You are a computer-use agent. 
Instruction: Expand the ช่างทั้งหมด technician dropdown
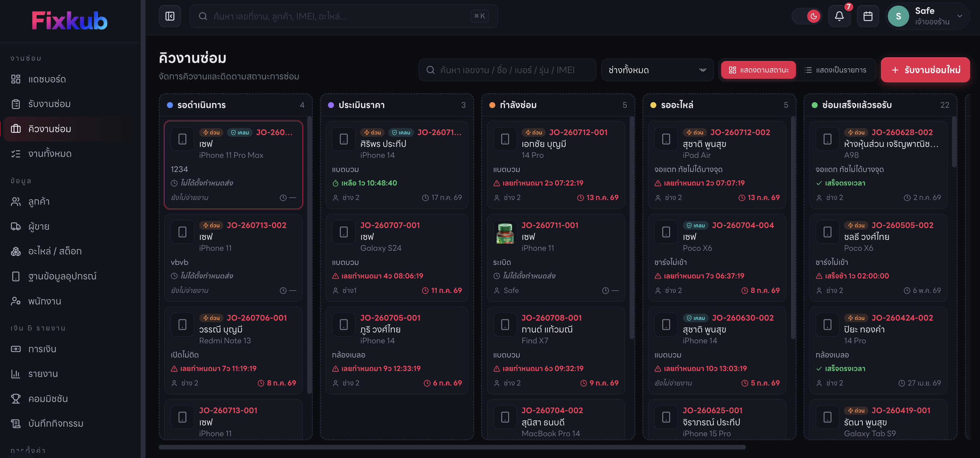point(657,70)
